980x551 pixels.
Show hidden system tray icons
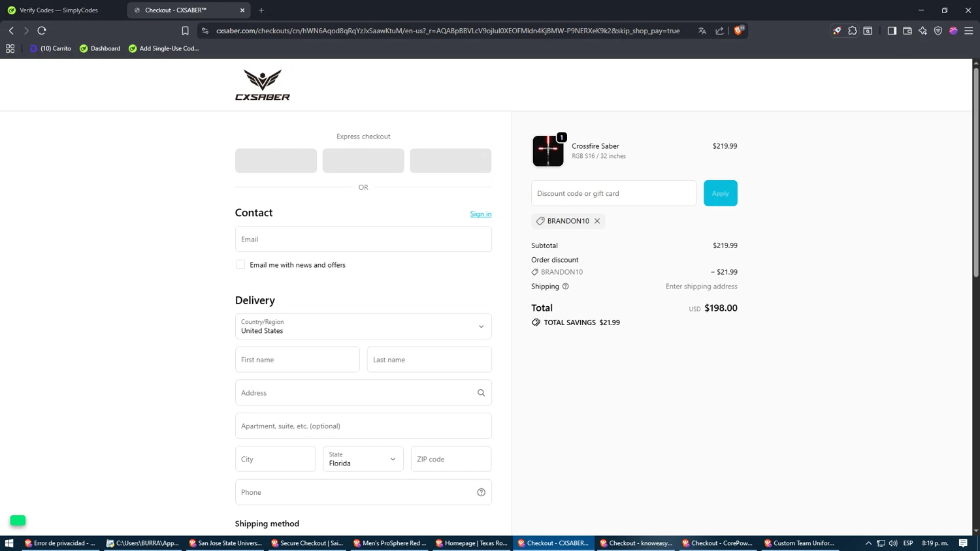pyautogui.click(x=868, y=543)
